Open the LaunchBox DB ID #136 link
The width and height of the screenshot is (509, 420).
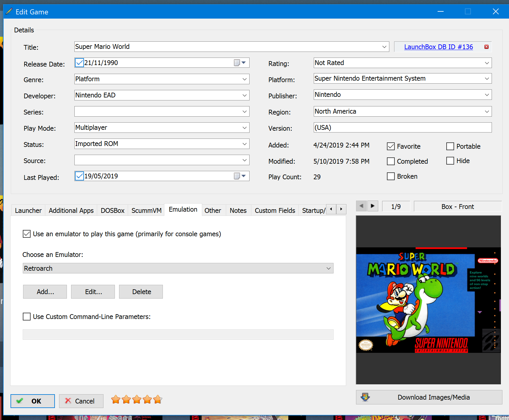coord(439,47)
